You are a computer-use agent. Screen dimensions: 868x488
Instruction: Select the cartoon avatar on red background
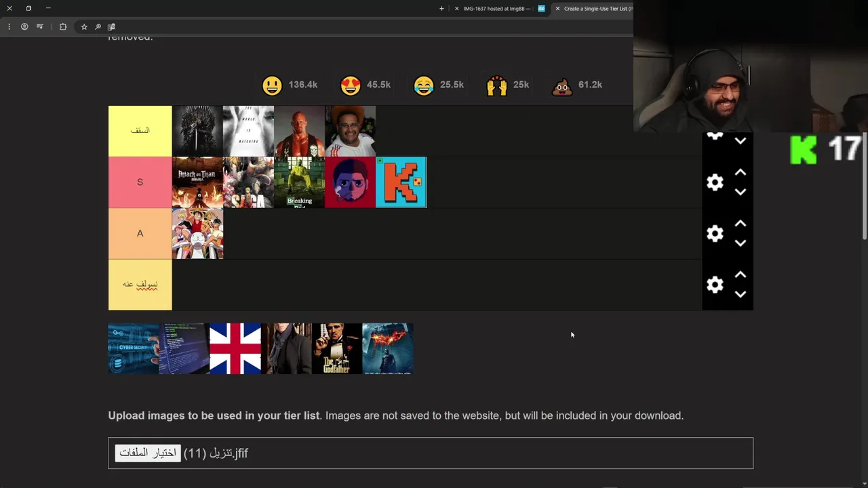[350, 182]
